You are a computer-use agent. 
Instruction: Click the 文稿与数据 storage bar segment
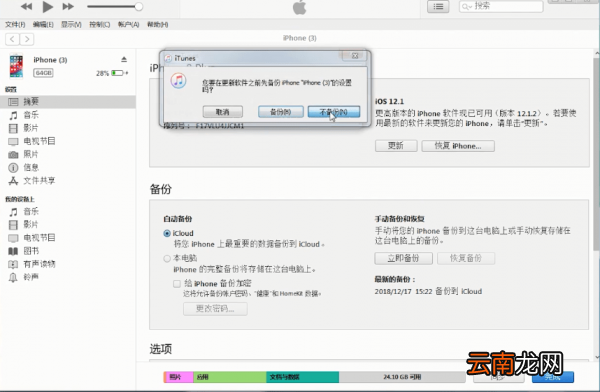pyautogui.click(x=302, y=377)
